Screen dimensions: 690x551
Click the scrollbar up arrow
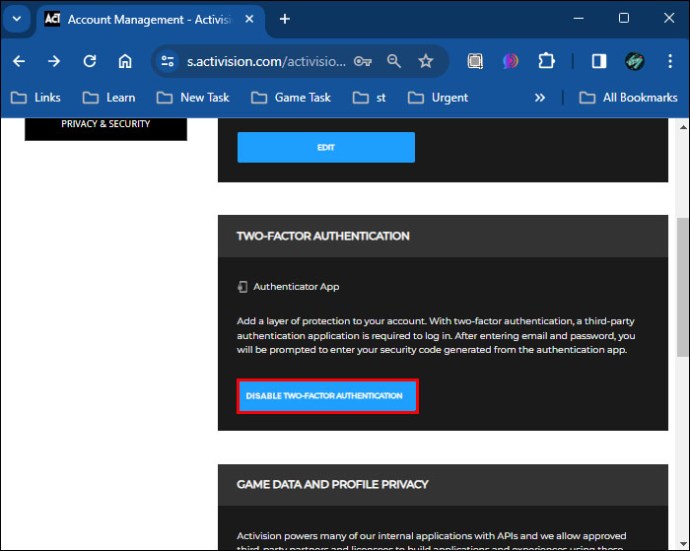[x=683, y=128]
